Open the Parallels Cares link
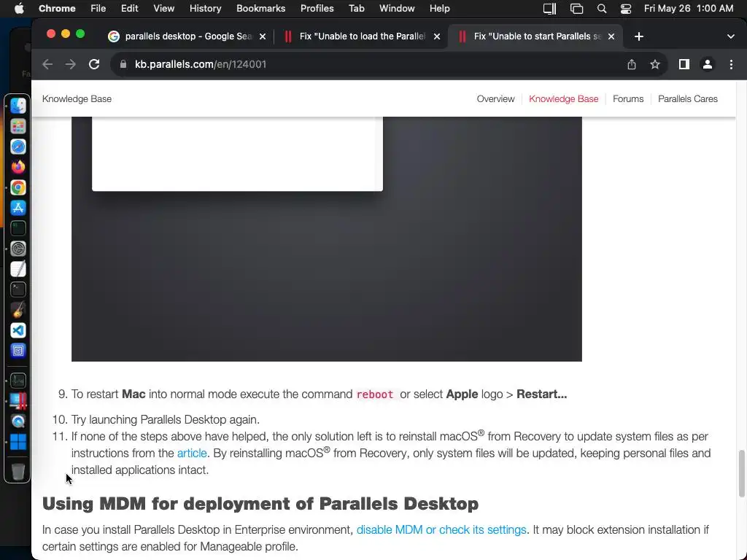Viewport: 747px width, 560px height. point(687,99)
